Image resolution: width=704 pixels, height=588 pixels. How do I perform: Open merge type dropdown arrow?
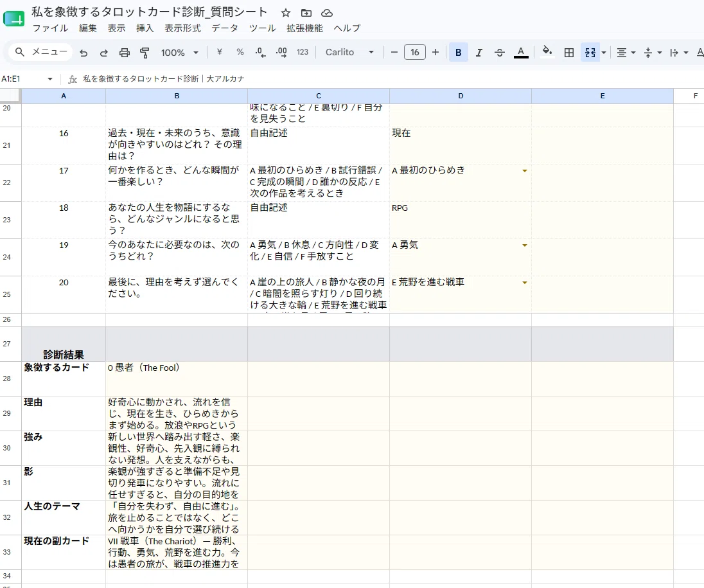604,53
